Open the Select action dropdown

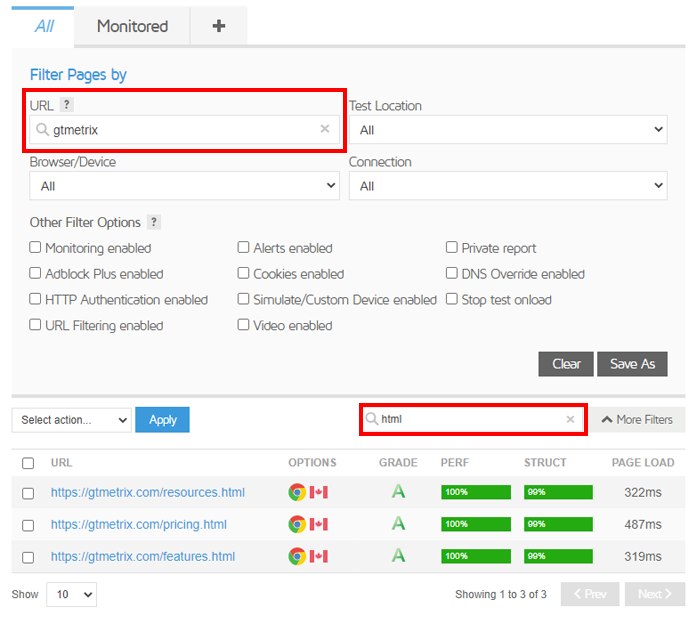pos(72,420)
